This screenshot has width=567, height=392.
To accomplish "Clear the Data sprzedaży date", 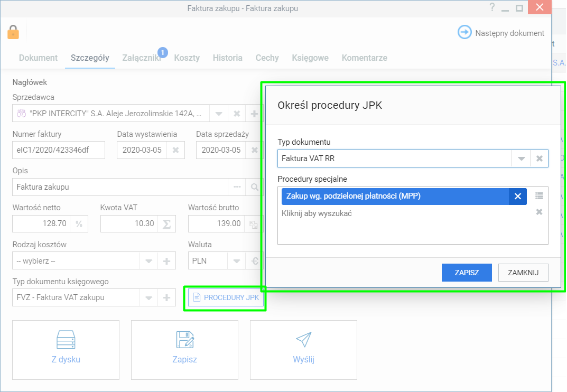I will pyautogui.click(x=255, y=150).
